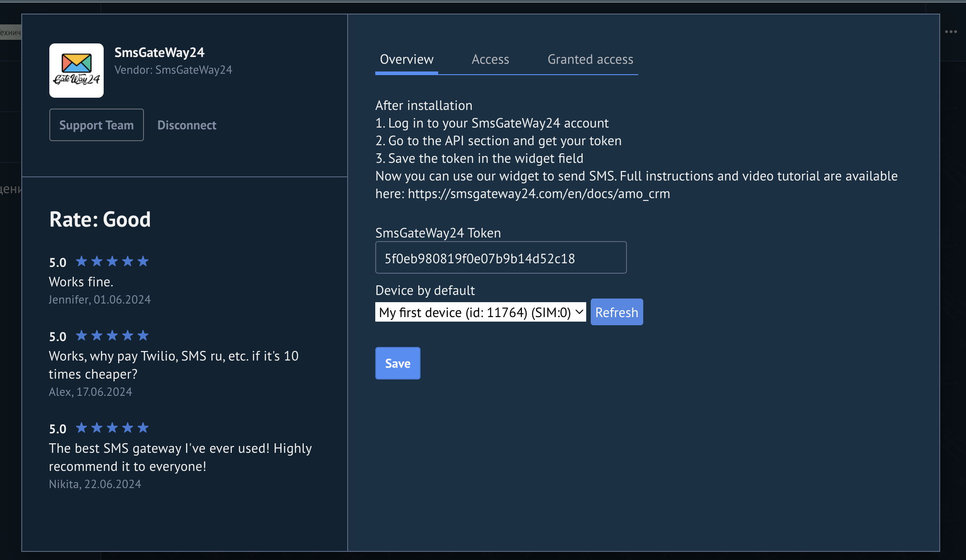Image resolution: width=966 pixels, height=560 pixels.
Task: Click the SmsGateWay24 logo thumbnail
Action: [x=77, y=71]
